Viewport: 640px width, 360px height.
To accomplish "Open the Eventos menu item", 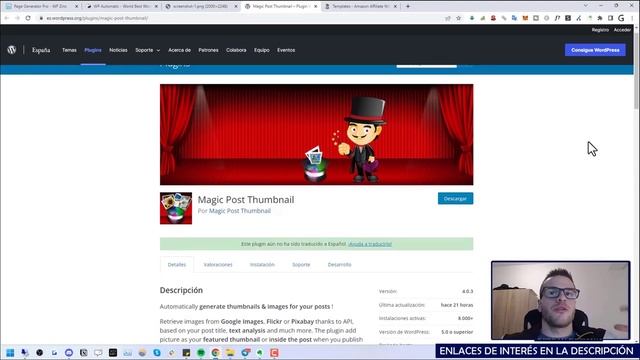I will pyautogui.click(x=286, y=50).
